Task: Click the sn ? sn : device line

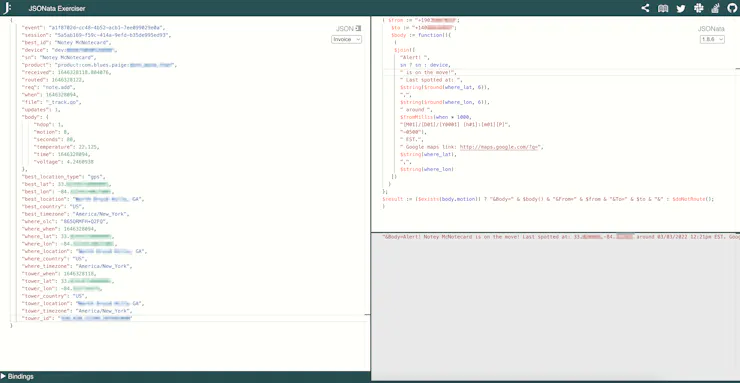Action: pos(425,65)
